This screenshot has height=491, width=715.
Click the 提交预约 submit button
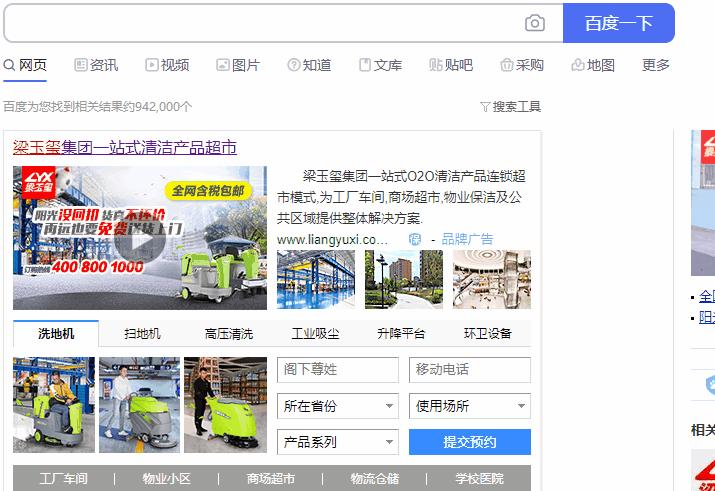point(470,442)
